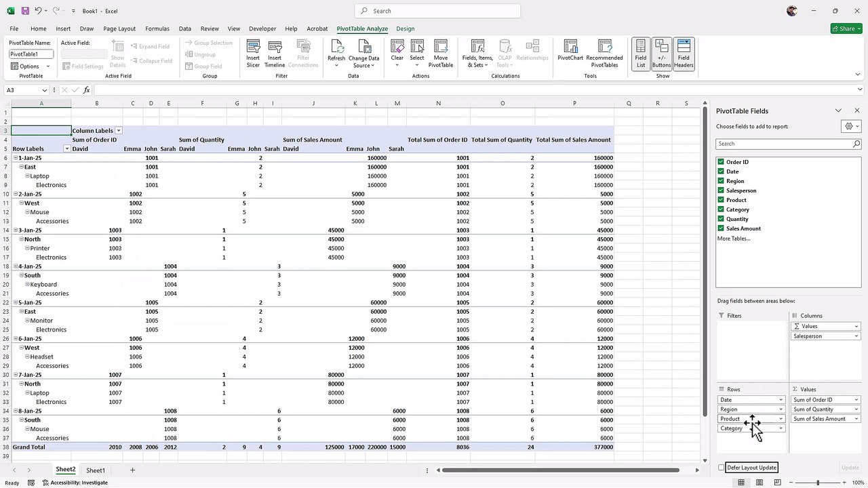This screenshot has height=488, width=868.
Task: Click the Group Field button
Action: pyautogui.click(x=203, y=66)
